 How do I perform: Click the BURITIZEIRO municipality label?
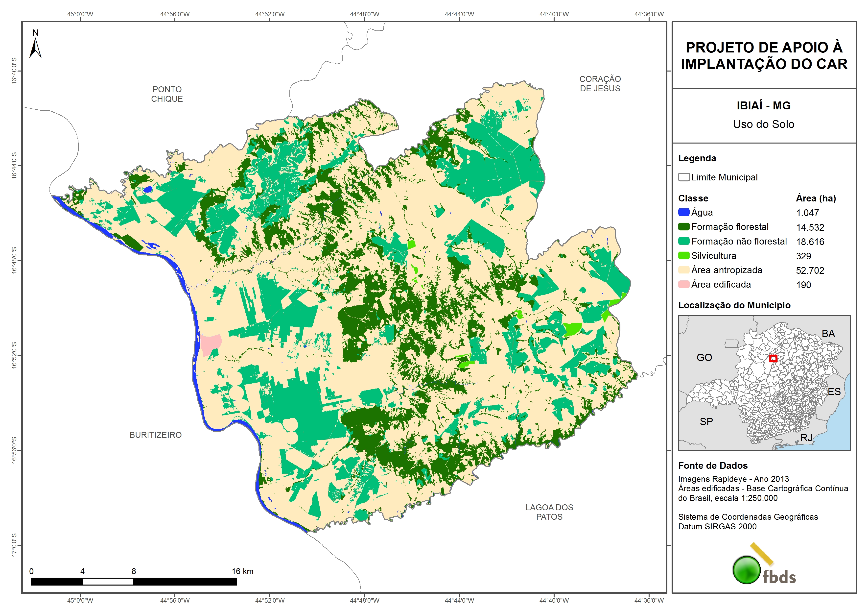pyautogui.click(x=155, y=435)
